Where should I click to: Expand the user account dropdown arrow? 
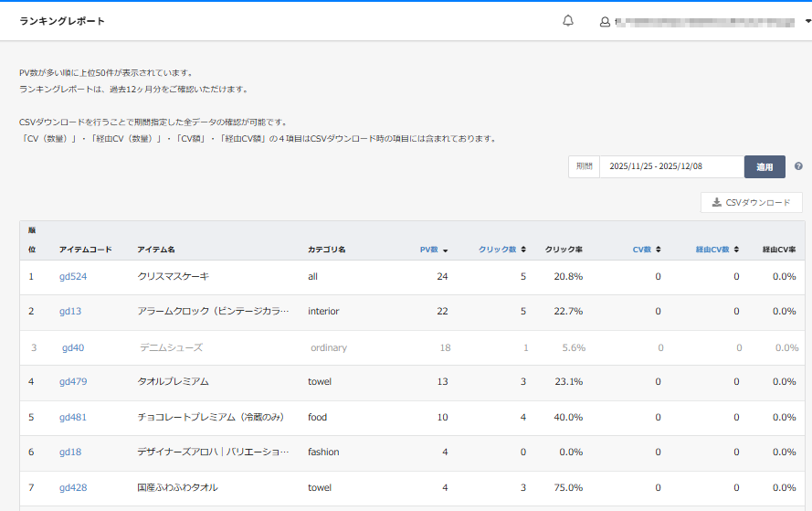click(807, 21)
